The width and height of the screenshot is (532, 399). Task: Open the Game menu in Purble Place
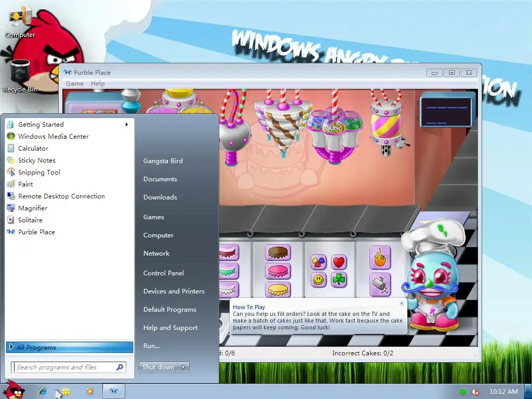(x=75, y=84)
